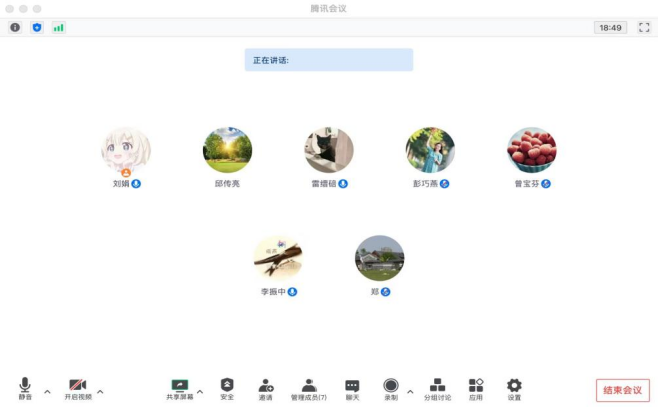
Task: Open the Security (安全) toolbar icon
Action: pyautogui.click(x=227, y=389)
